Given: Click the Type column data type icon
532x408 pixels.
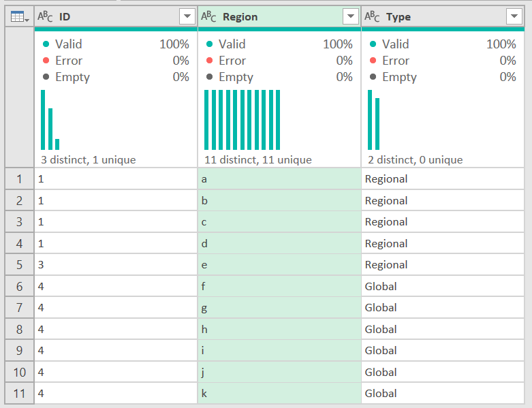Looking at the screenshot, I should click(x=372, y=16).
